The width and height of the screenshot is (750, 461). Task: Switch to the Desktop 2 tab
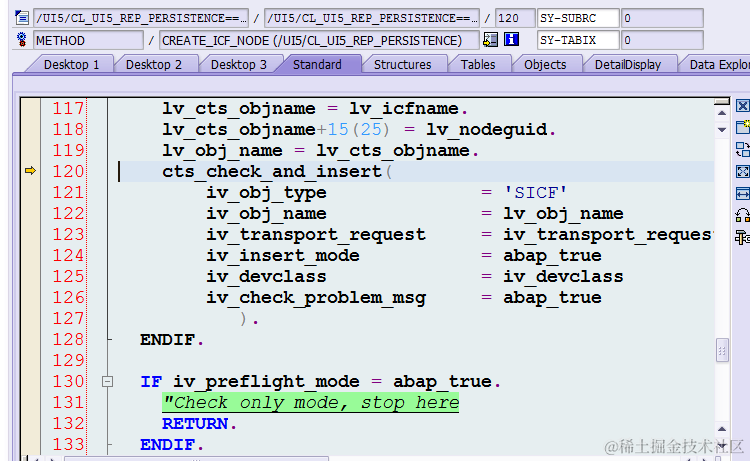pyautogui.click(x=154, y=65)
